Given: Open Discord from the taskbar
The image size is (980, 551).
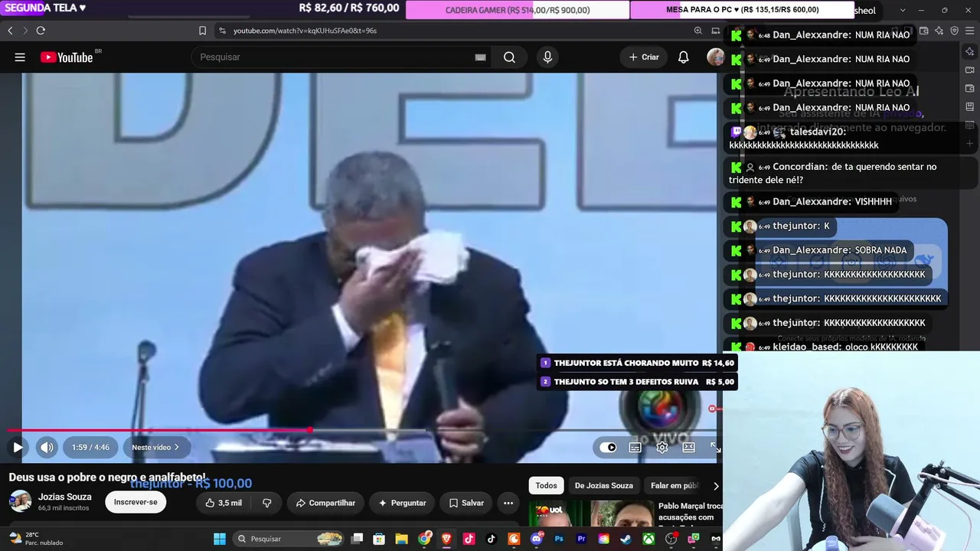Looking at the screenshot, I should [537, 539].
